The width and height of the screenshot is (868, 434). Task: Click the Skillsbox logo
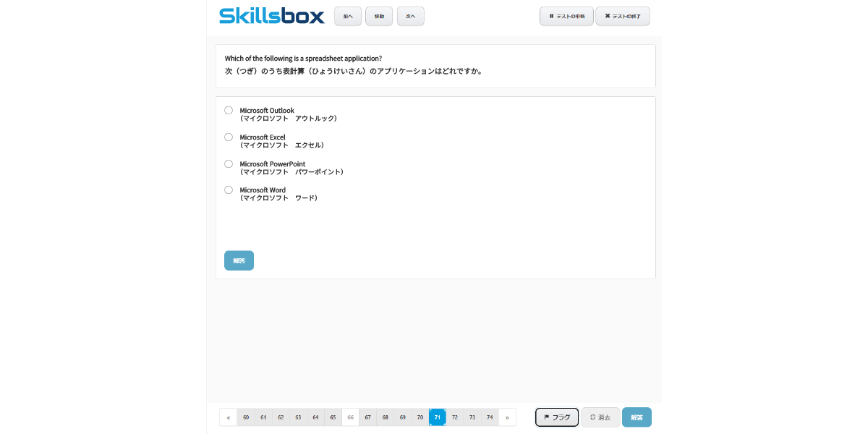click(x=272, y=16)
